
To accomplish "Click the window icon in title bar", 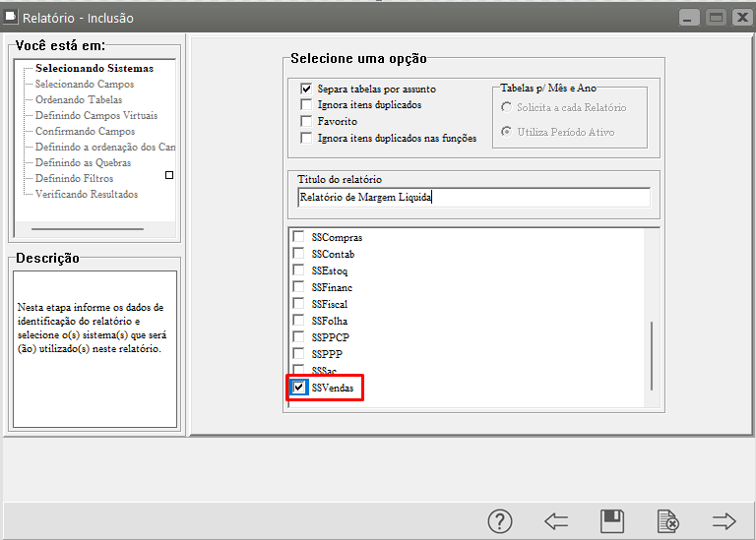I will (x=12, y=17).
